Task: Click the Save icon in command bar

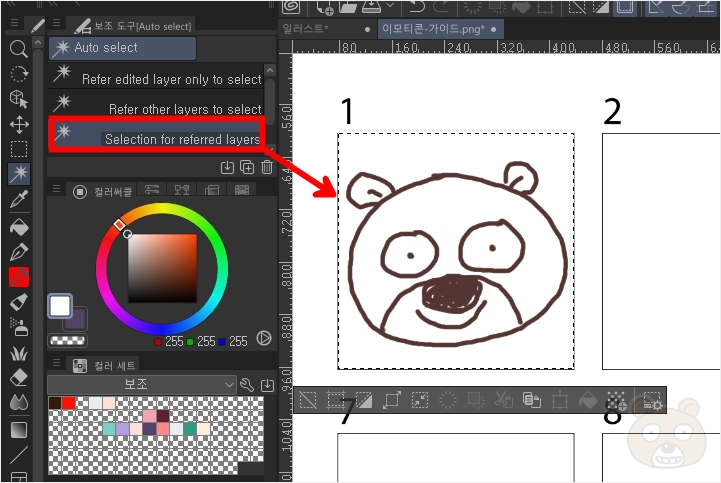Action: [372, 7]
